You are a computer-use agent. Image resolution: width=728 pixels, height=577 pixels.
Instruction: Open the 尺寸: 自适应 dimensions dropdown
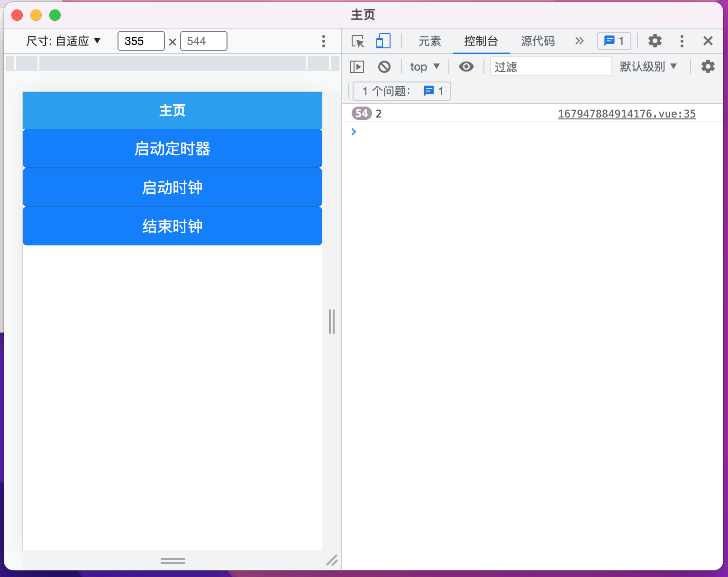pyautogui.click(x=63, y=41)
